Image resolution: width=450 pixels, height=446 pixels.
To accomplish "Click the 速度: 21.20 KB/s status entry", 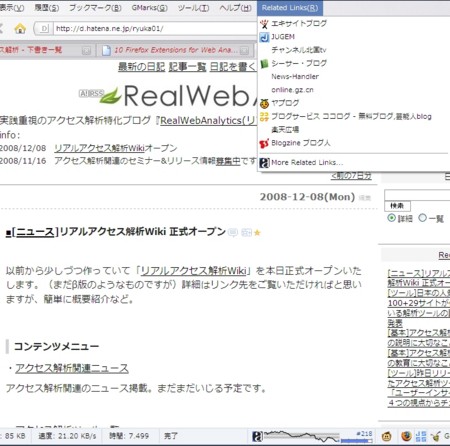I will [x=67, y=436].
